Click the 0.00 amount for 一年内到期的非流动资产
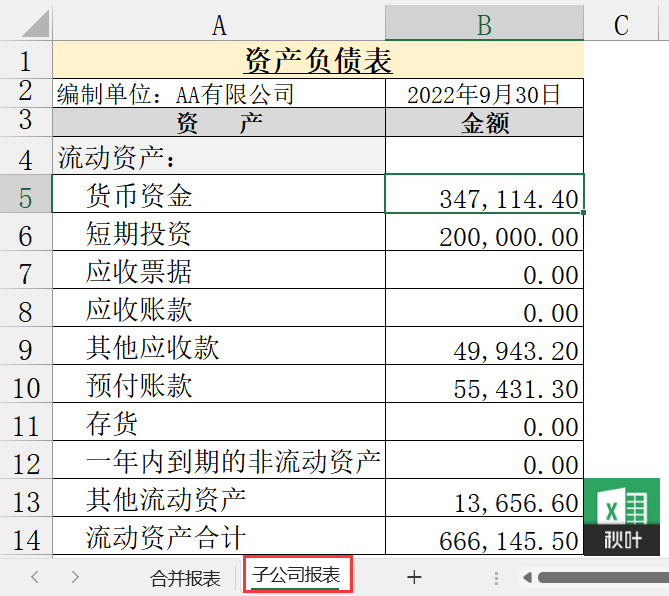This screenshot has height=596, width=669. tap(484, 459)
